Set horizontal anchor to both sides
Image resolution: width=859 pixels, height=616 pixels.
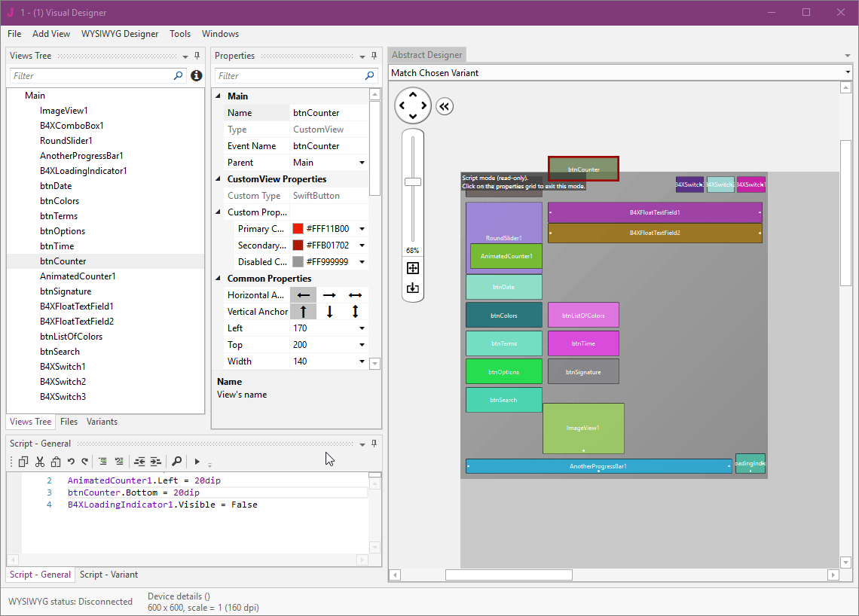pos(355,295)
